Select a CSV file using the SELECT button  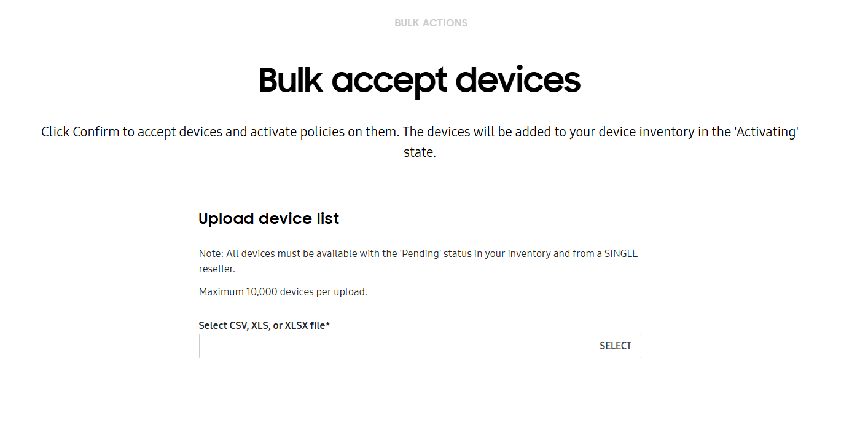pyautogui.click(x=615, y=346)
